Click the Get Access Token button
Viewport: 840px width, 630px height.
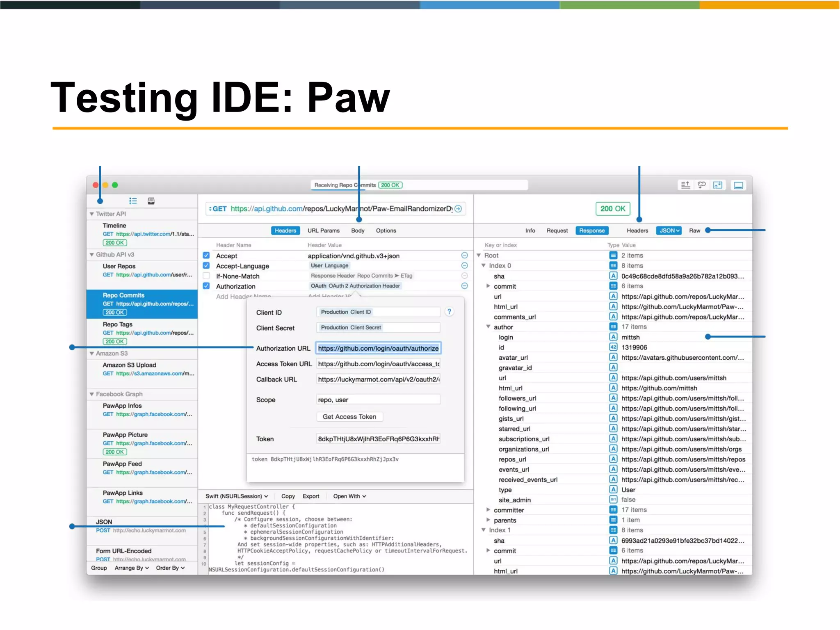(349, 417)
